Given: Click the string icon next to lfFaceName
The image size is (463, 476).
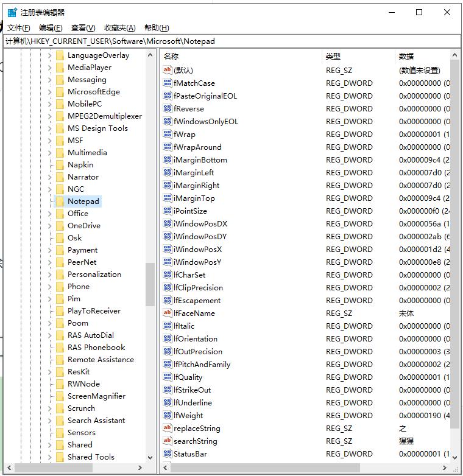Looking at the screenshot, I should (168, 313).
